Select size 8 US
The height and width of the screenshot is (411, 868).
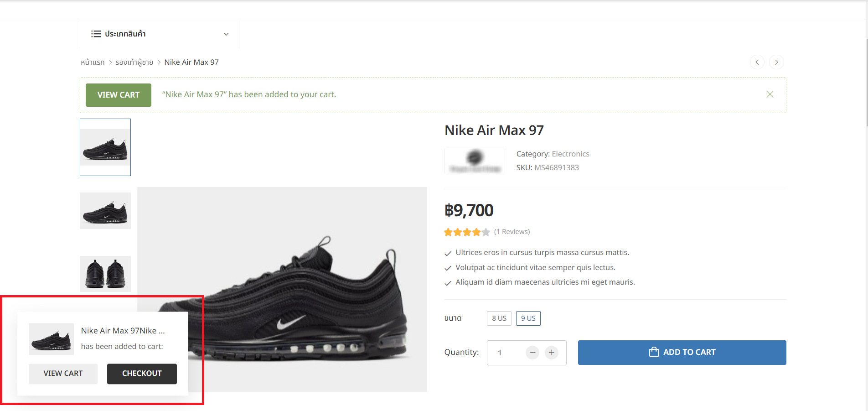click(x=499, y=318)
